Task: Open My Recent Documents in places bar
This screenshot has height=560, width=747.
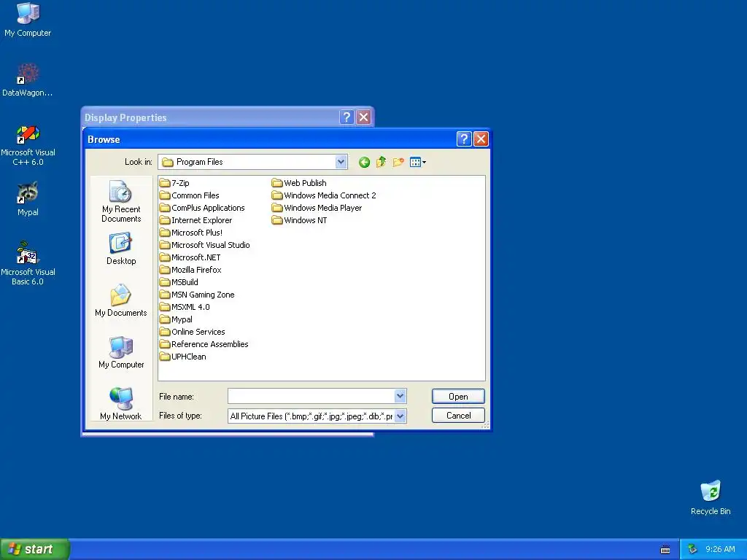Action: [121, 201]
